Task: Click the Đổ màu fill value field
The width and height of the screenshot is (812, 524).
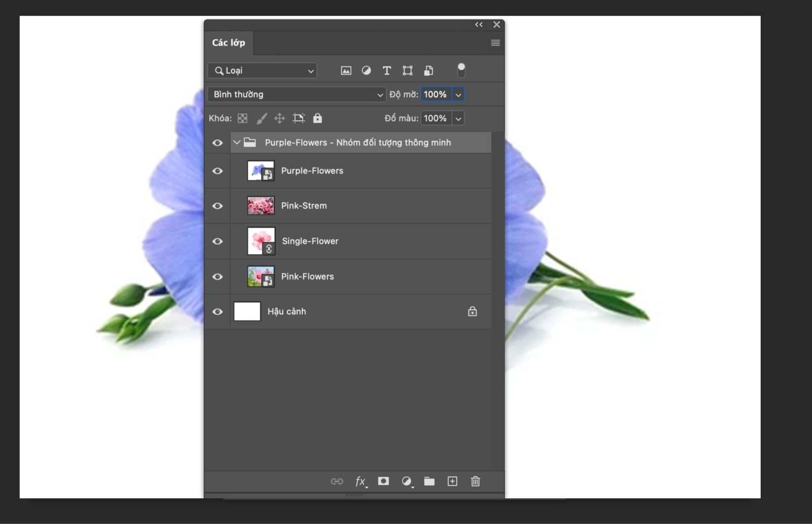Action: pos(436,118)
